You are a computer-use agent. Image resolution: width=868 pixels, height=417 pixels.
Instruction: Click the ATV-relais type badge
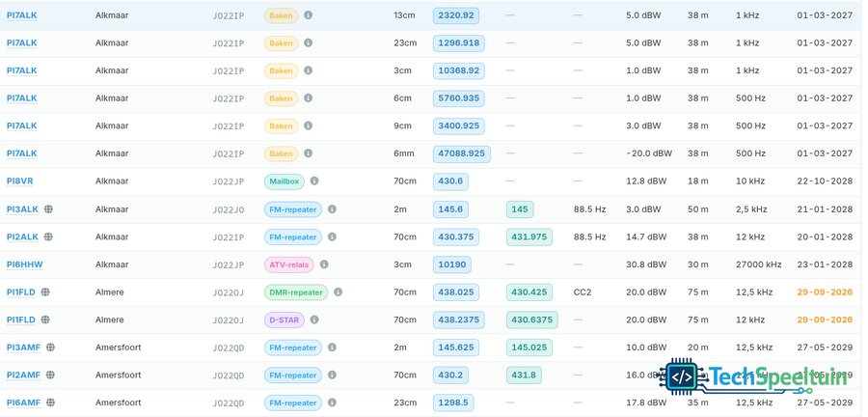[289, 264]
